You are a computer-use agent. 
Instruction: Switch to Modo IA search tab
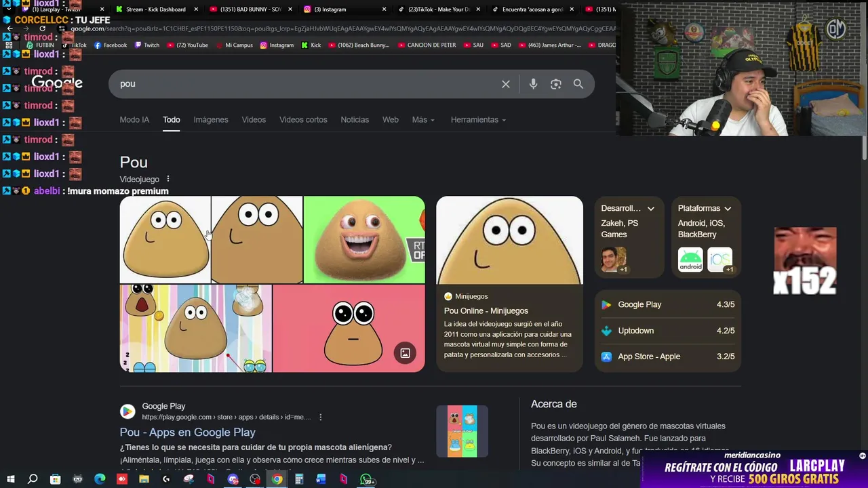pyautogui.click(x=134, y=120)
